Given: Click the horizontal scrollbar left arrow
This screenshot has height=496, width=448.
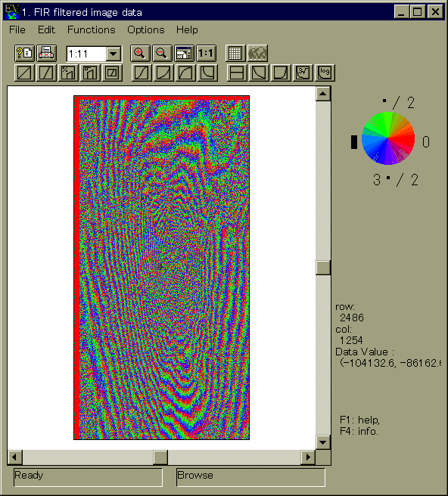Looking at the screenshot, I should click(x=15, y=457).
